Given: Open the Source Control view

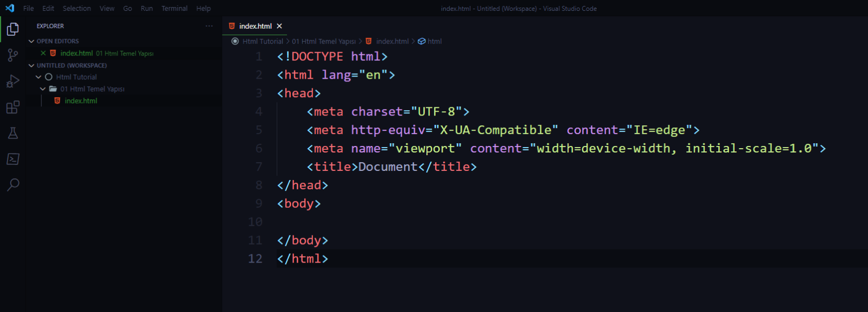Looking at the screenshot, I should coord(12,55).
